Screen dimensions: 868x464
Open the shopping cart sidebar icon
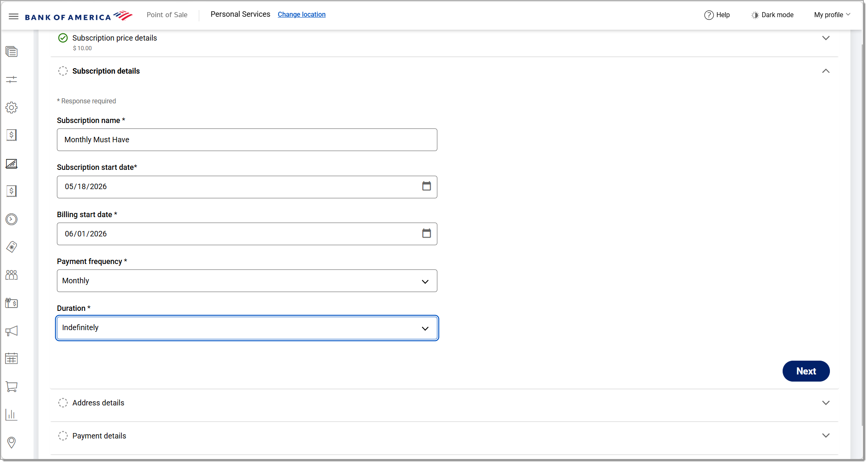[x=11, y=387]
